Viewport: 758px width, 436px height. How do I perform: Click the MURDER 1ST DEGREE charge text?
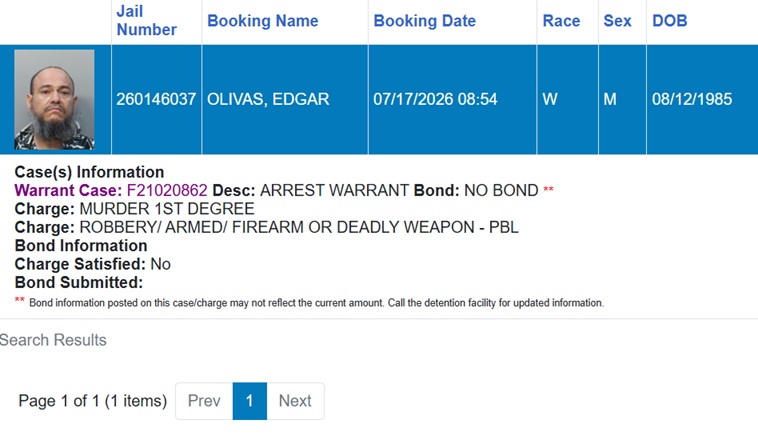coord(167,209)
